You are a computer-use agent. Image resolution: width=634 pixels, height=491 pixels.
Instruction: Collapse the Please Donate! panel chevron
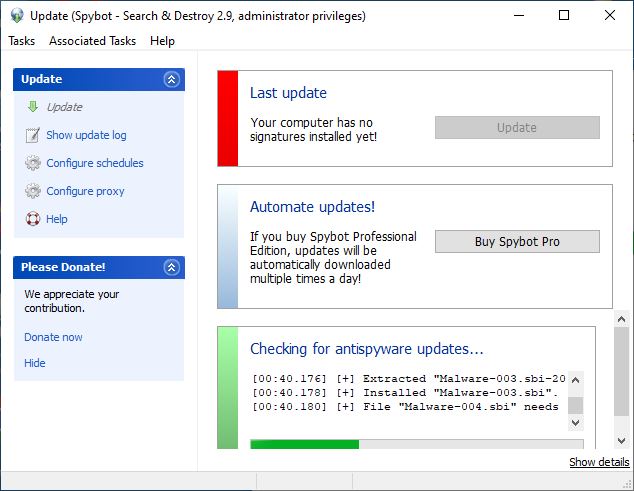[x=171, y=267]
